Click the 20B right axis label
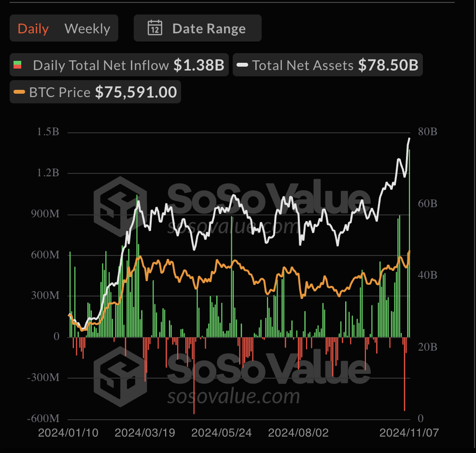This screenshot has height=453, width=476. click(x=427, y=347)
